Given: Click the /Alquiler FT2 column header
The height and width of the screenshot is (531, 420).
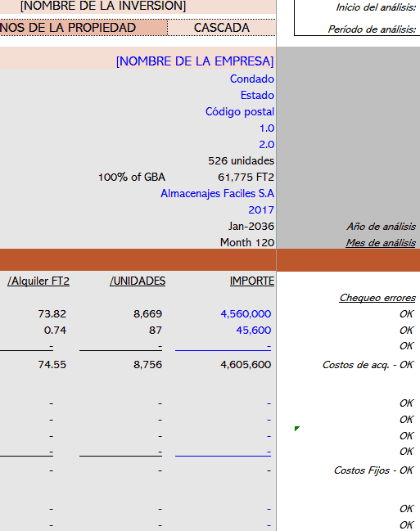Looking at the screenshot, I should coord(38,281).
